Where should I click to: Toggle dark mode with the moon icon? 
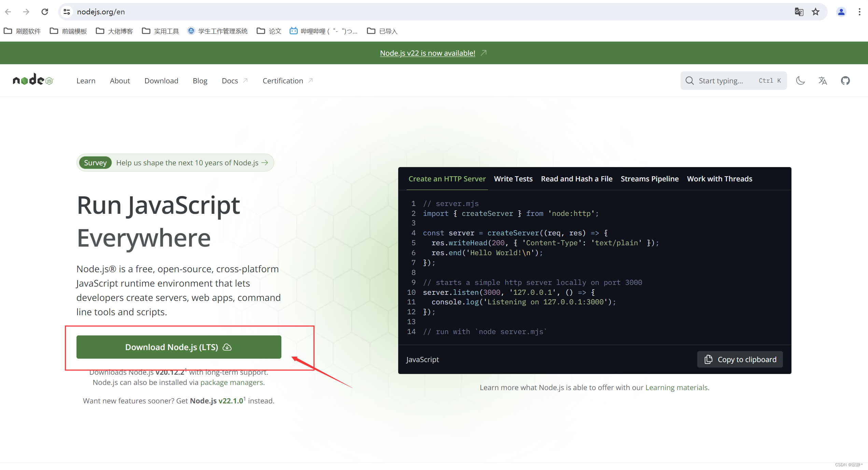(x=800, y=81)
